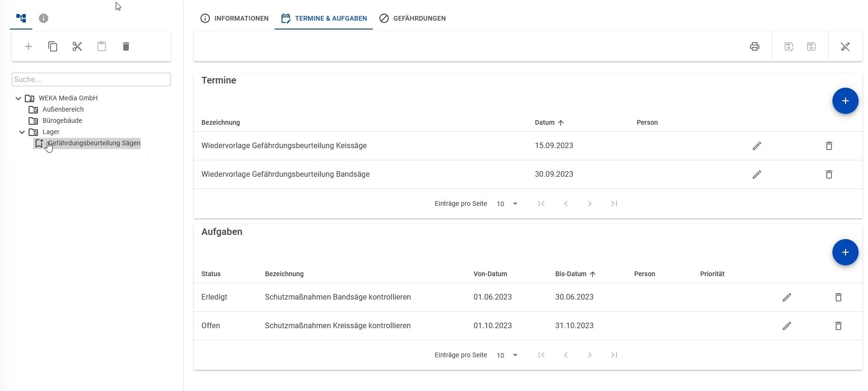Switch to the Informationen tab
This screenshot has height=391, width=868.
[x=235, y=18]
